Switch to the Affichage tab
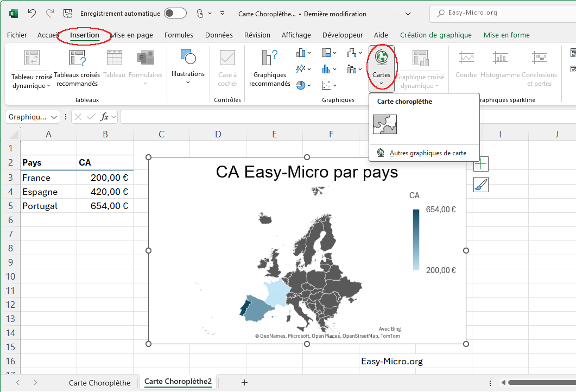This screenshot has height=392, width=576. point(296,35)
